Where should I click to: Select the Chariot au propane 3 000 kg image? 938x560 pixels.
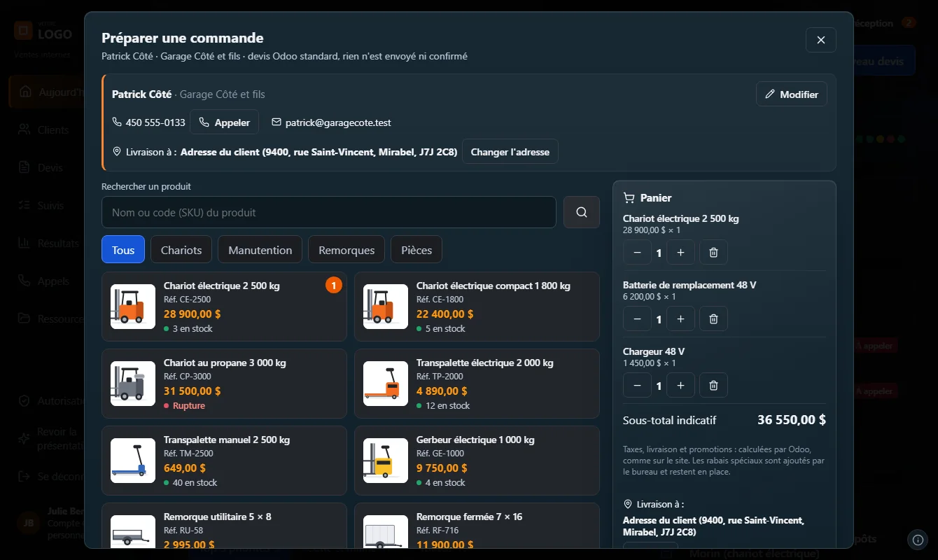[x=133, y=384]
